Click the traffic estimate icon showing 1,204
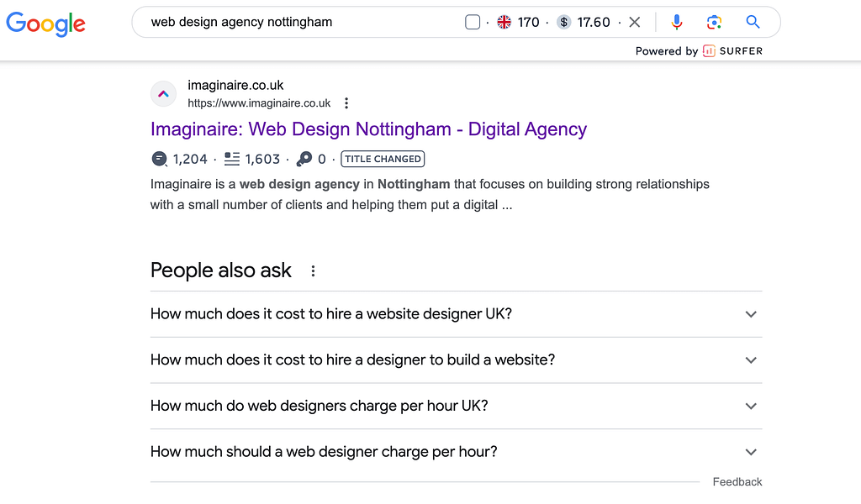This screenshot has height=504, width=861. click(x=159, y=159)
